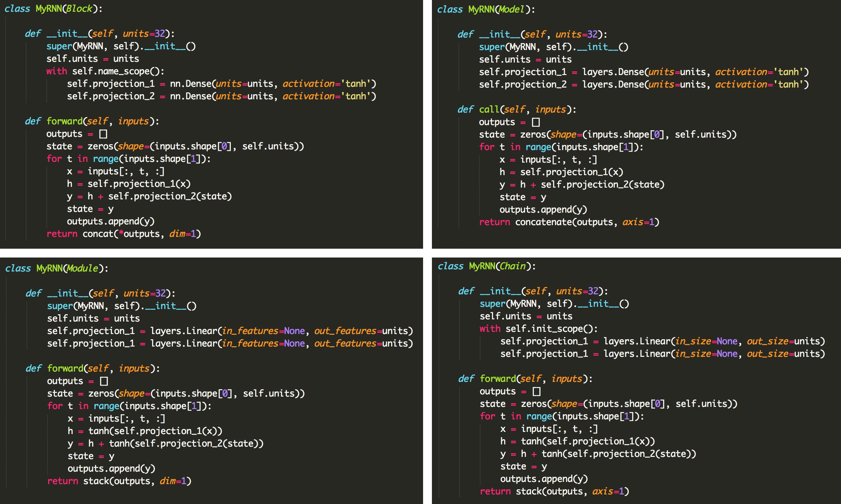Screen dimensions: 841x504
Task: Click 'state = y' in the Module snippet
Action: (91, 456)
